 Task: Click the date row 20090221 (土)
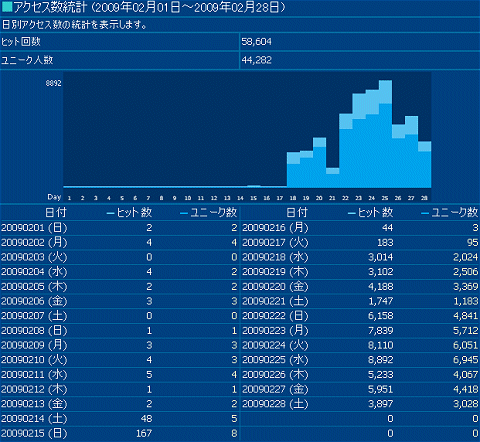[275, 301]
